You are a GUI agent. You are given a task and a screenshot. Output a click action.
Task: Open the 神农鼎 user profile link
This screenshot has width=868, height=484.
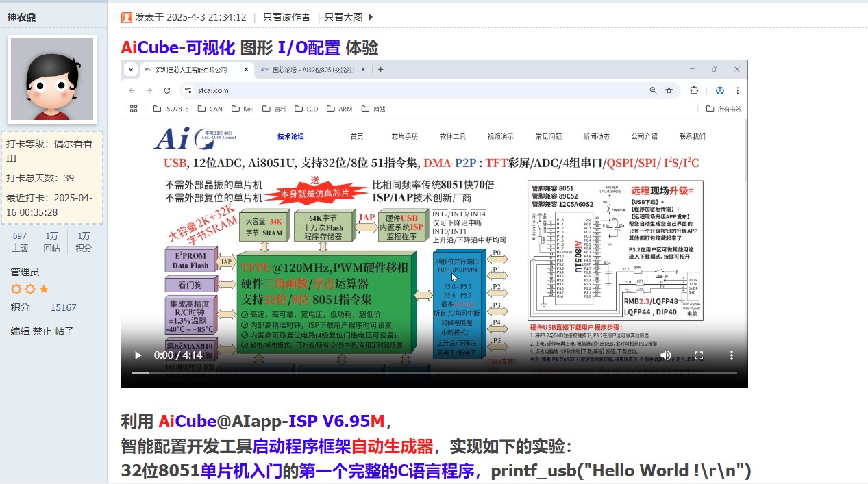click(x=21, y=17)
